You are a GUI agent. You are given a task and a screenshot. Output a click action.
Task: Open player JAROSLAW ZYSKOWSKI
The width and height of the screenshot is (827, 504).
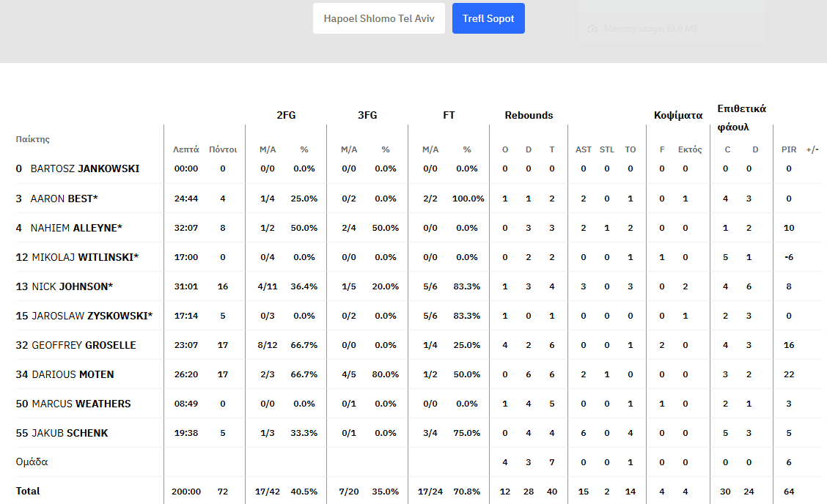(92, 316)
